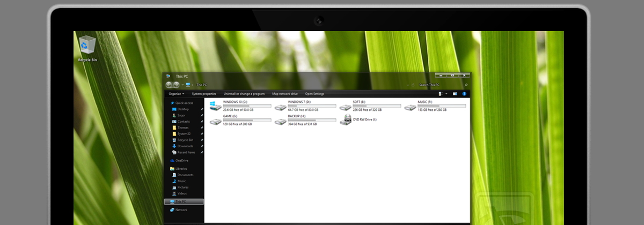The height and width of the screenshot is (225, 644).
Task: Open the Pictures library
Action: [x=180, y=187]
